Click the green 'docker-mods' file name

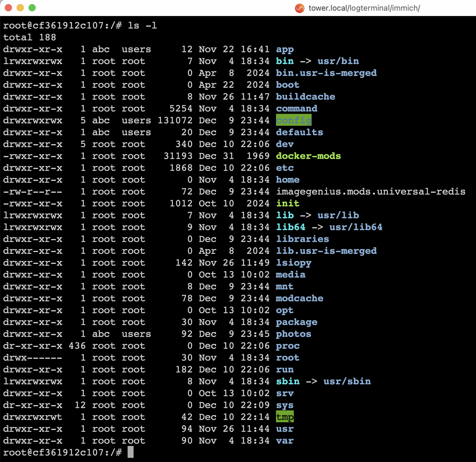(309, 156)
